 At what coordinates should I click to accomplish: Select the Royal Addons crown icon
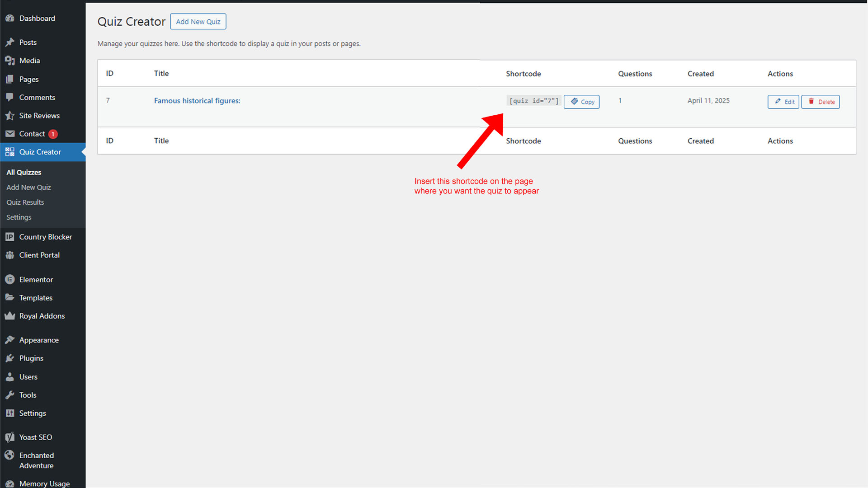[10, 316]
